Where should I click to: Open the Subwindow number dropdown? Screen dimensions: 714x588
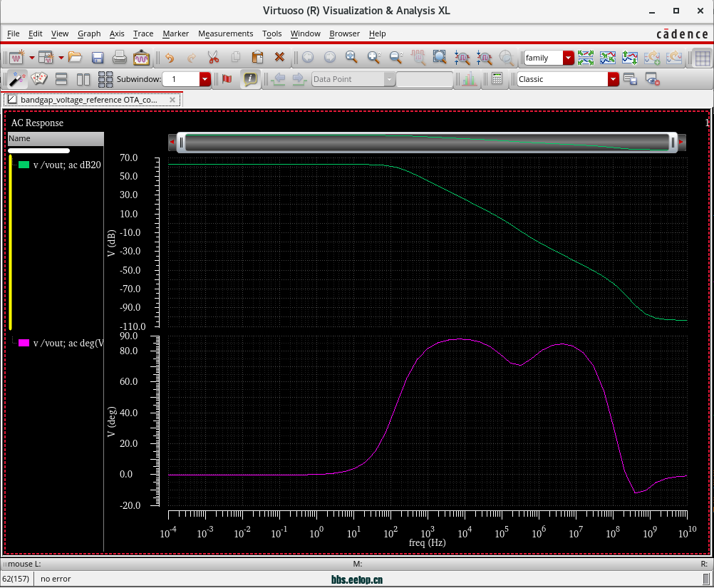[205, 79]
